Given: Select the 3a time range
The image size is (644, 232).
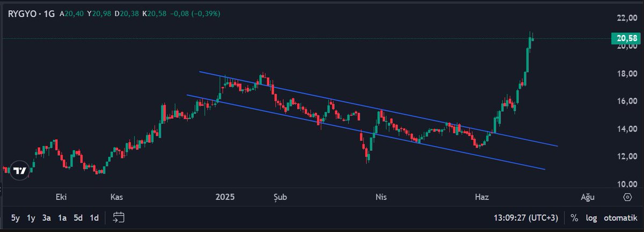Looking at the screenshot, I should coord(47,218).
